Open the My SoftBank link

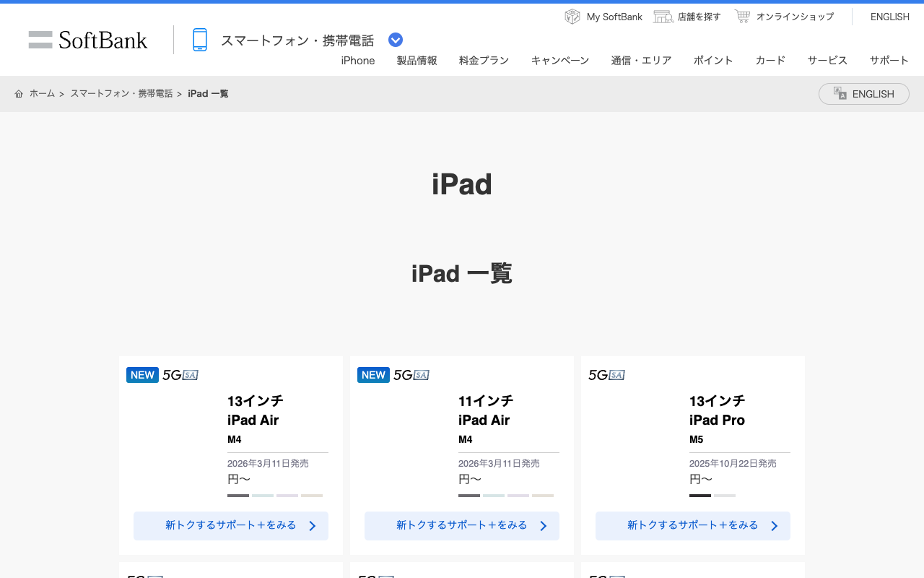coord(614,17)
